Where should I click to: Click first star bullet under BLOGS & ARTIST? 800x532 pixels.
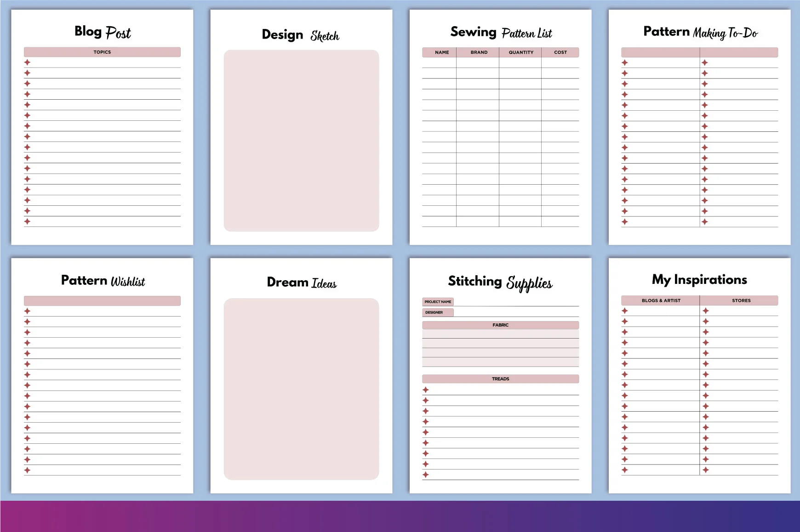(x=624, y=311)
